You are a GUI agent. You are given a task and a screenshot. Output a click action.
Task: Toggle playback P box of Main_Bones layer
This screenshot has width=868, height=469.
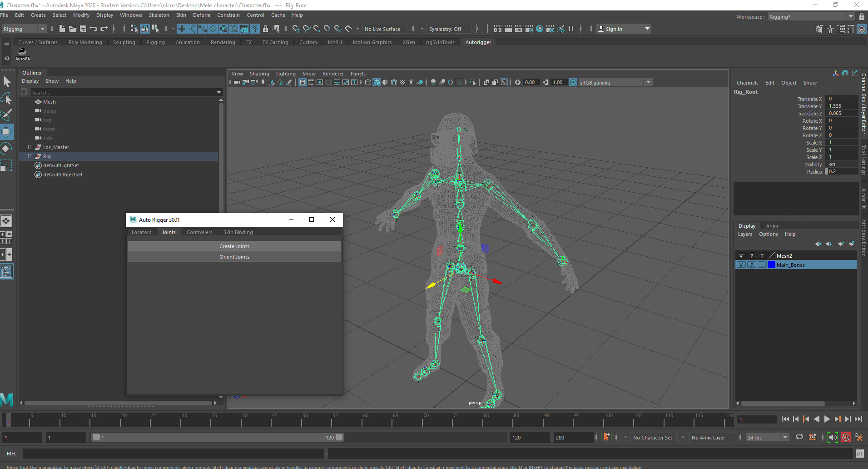point(752,265)
